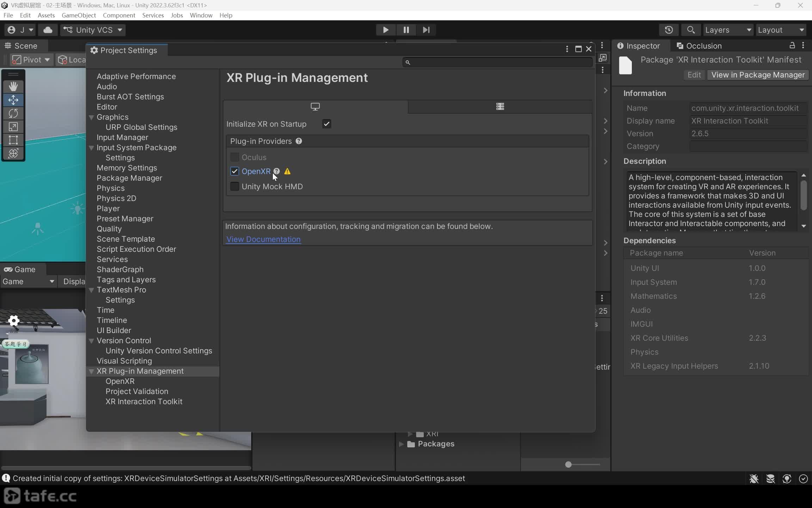Open the File menu

tap(8, 15)
